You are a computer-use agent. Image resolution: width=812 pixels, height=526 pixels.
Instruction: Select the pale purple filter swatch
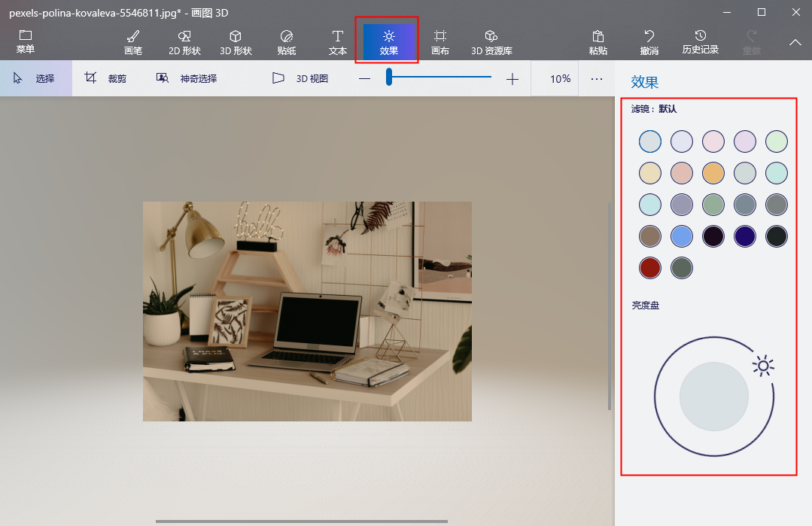pyautogui.click(x=745, y=141)
